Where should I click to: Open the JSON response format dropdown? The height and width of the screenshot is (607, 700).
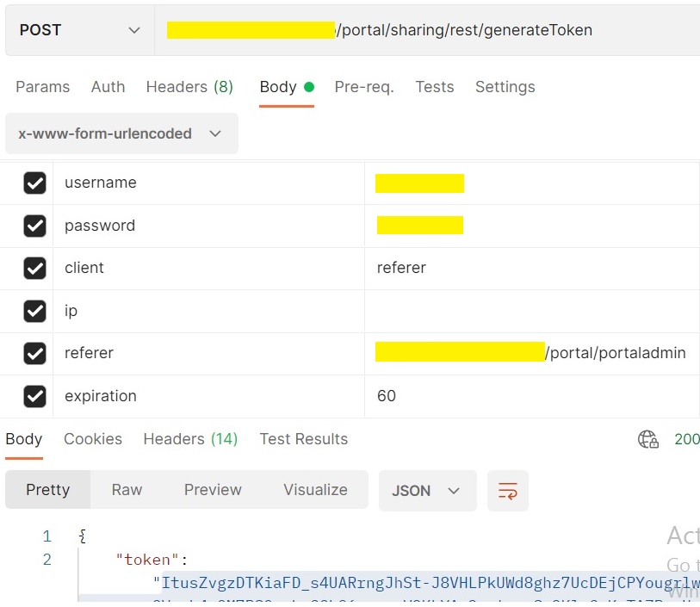tap(427, 489)
